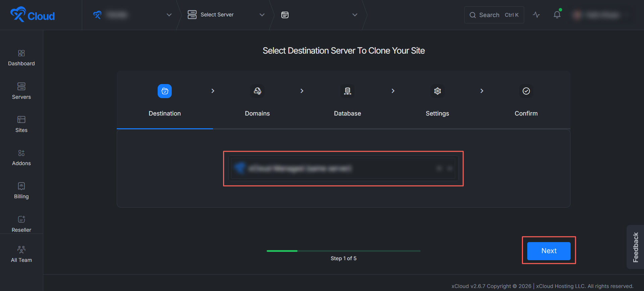The height and width of the screenshot is (291, 644).
Task: Click the step progress bar
Action: (343, 251)
